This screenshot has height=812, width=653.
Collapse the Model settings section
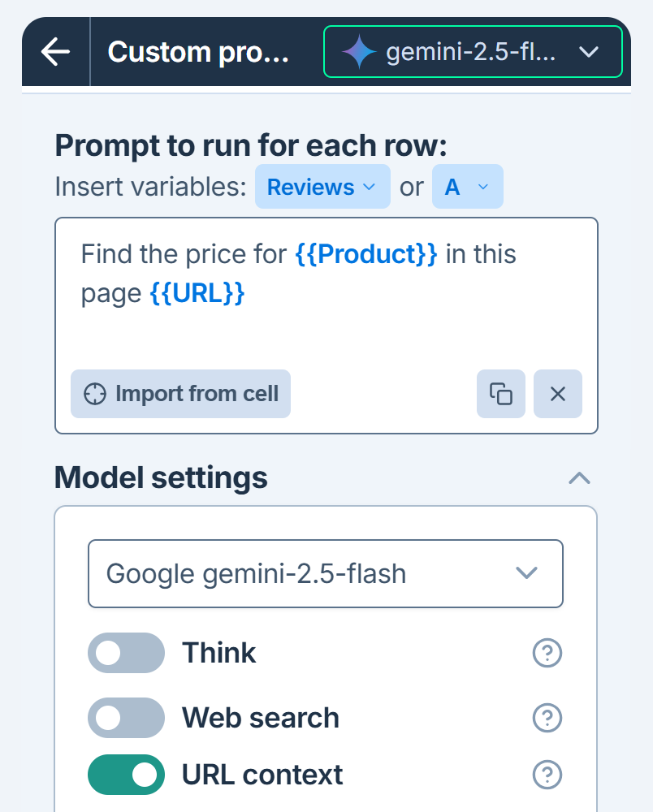pos(578,478)
